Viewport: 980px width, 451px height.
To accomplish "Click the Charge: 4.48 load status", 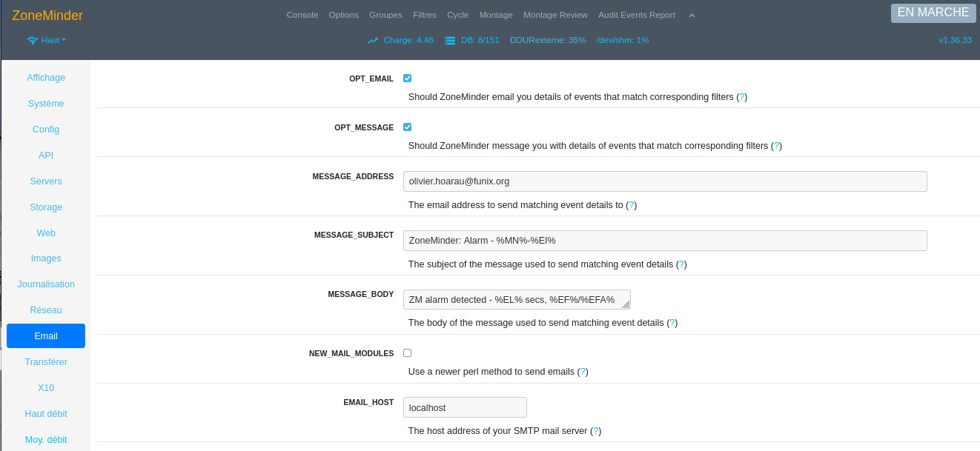I will (408, 40).
